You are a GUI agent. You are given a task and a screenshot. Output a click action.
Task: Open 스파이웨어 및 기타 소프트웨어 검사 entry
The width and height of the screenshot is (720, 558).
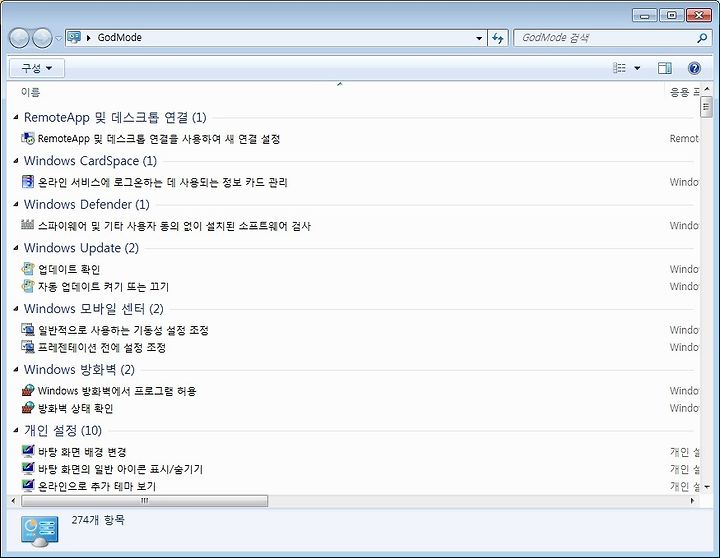tap(174, 226)
